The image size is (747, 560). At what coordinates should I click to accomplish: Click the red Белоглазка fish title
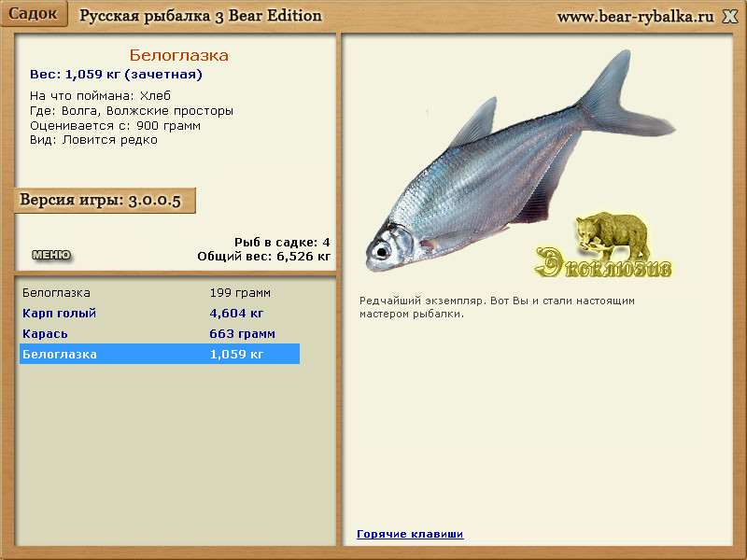(x=178, y=55)
